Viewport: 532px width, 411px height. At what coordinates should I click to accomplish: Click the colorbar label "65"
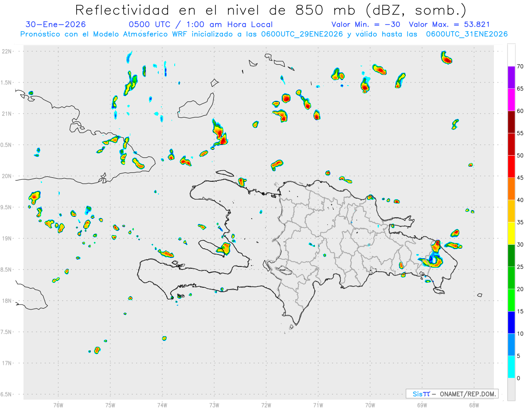coord(520,89)
